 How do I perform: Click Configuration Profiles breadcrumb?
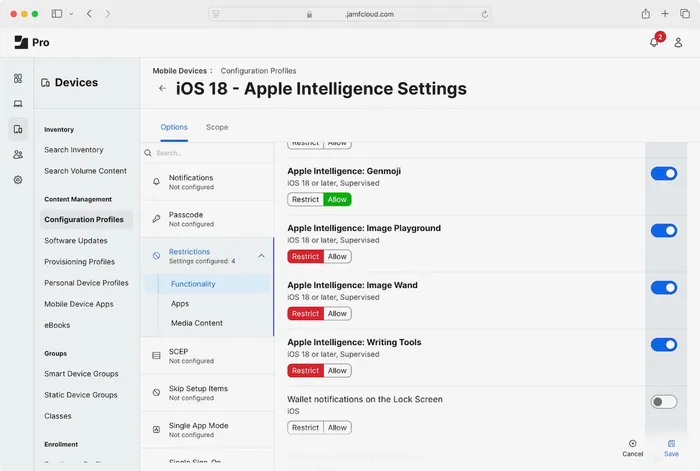click(x=258, y=71)
